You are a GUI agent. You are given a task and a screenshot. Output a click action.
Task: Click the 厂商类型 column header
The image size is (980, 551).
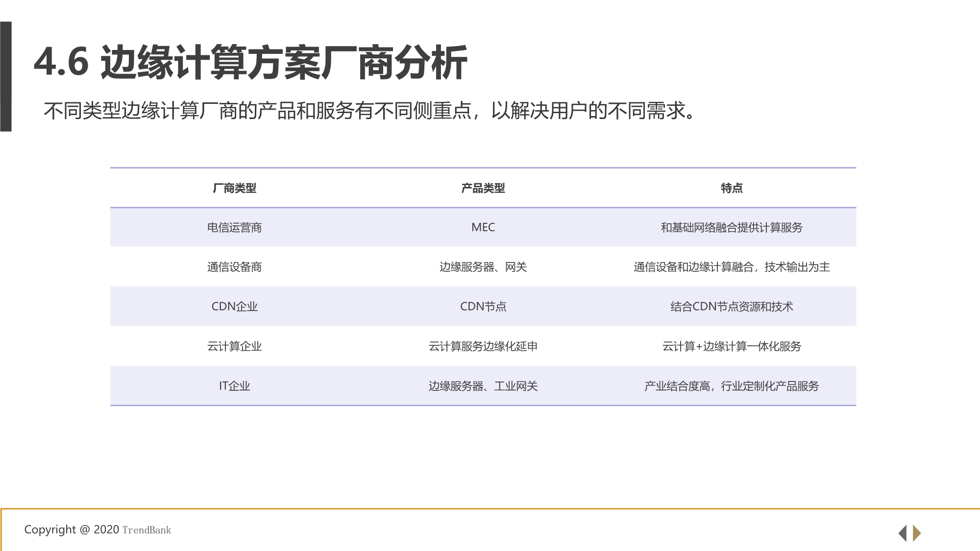235,188
